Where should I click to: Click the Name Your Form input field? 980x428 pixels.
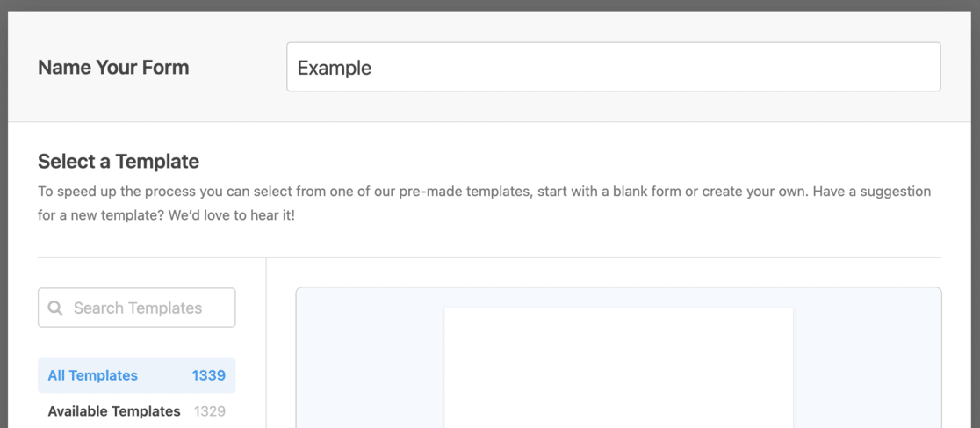(613, 67)
